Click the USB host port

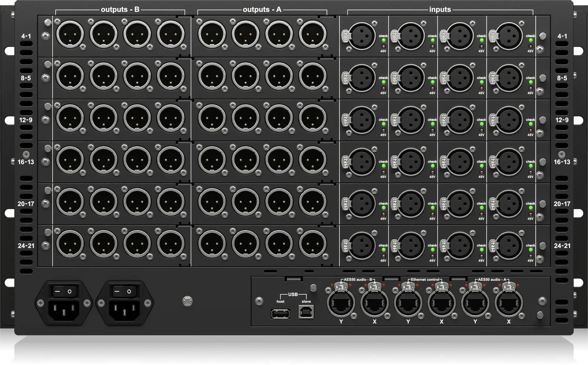[x=280, y=314]
